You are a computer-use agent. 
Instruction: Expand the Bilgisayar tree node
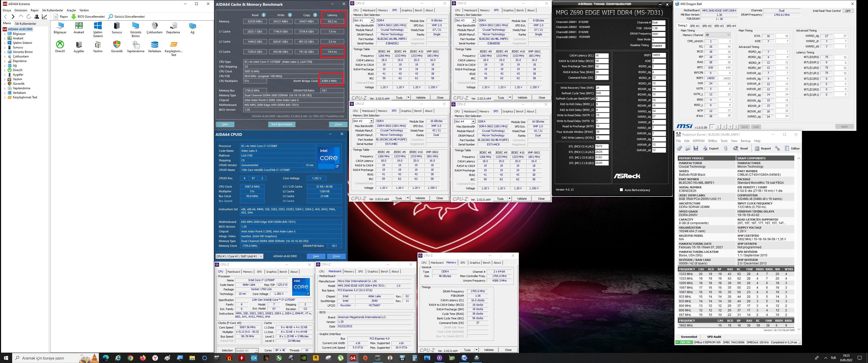[x=5, y=34]
